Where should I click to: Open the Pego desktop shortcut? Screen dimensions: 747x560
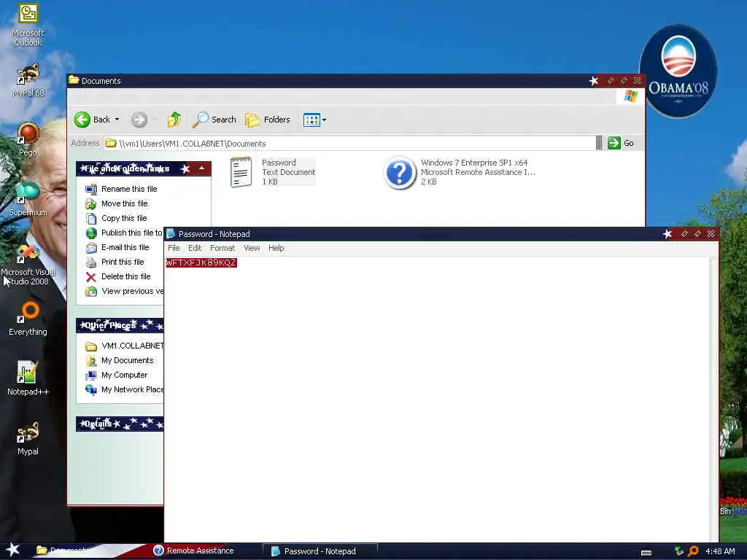[x=28, y=139]
